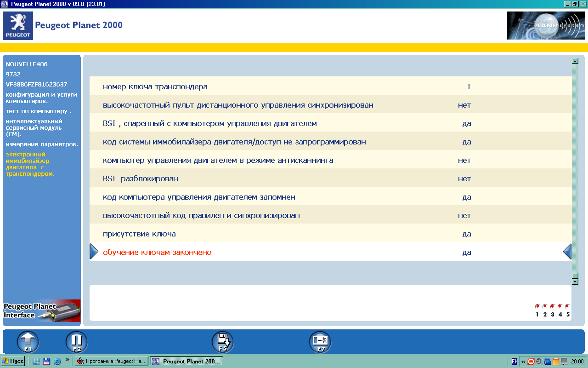The height and width of the screenshot is (368, 588).
Task: Click the scrollbar down arrow
Action: click(575, 282)
